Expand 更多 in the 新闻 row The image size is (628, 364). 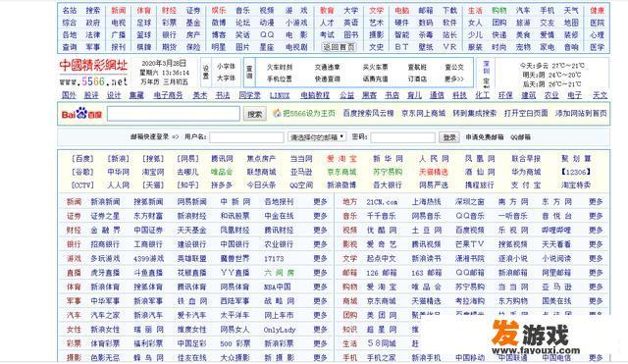(320, 202)
